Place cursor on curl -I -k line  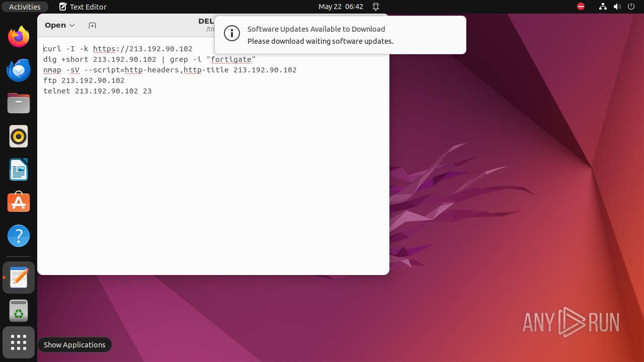click(x=118, y=49)
